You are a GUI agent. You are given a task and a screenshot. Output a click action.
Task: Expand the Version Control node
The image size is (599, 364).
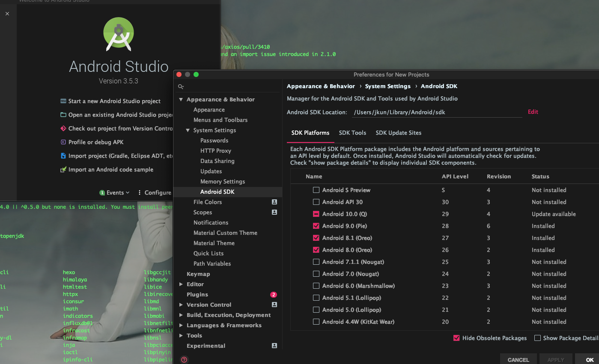181,305
